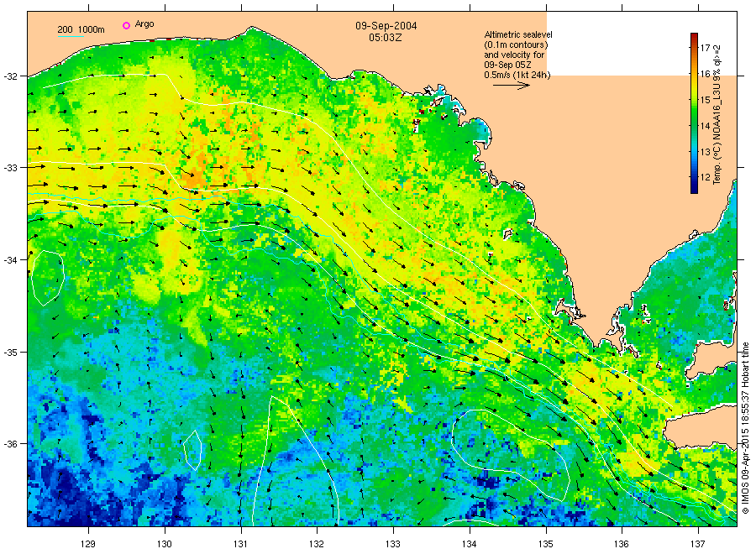This screenshot has width=756, height=554.
Task: Click the dark blue bottom of temperature colorbar
Action: coord(694,190)
